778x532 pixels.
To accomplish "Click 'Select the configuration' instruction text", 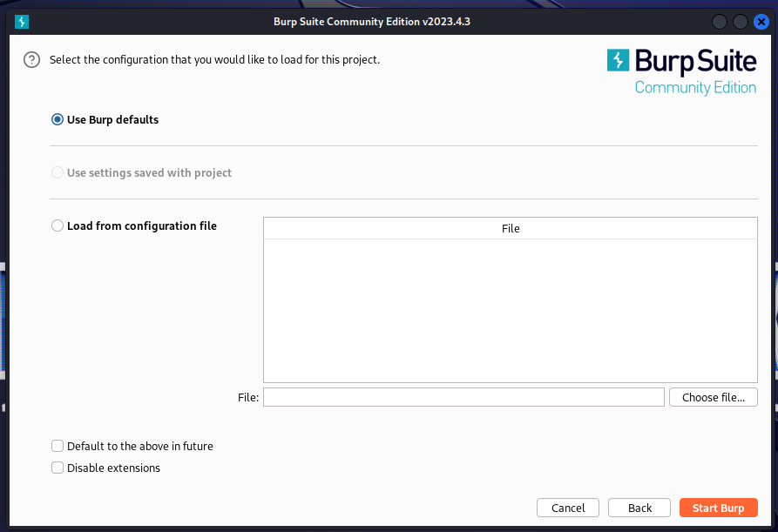I will 214,60.
